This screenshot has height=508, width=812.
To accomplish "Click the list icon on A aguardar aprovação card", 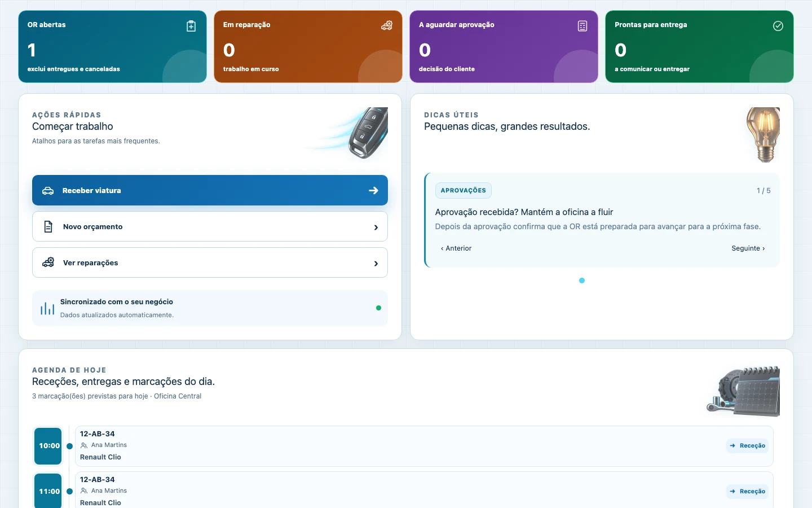I will tap(582, 26).
